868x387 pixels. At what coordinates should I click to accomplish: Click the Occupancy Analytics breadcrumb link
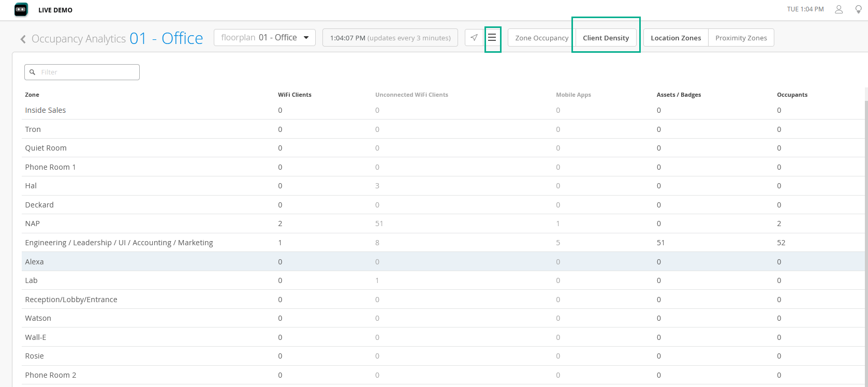coord(79,39)
